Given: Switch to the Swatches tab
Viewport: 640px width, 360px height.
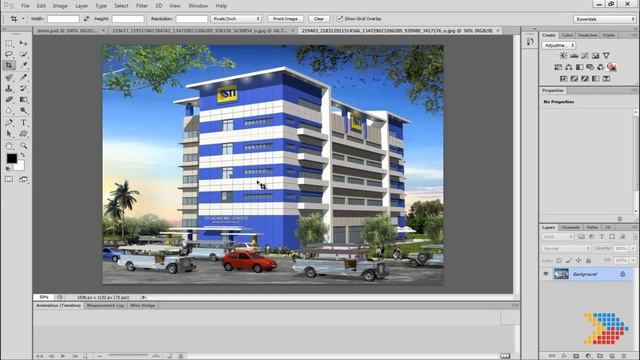Looking at the screenshot, I should 588,36.
